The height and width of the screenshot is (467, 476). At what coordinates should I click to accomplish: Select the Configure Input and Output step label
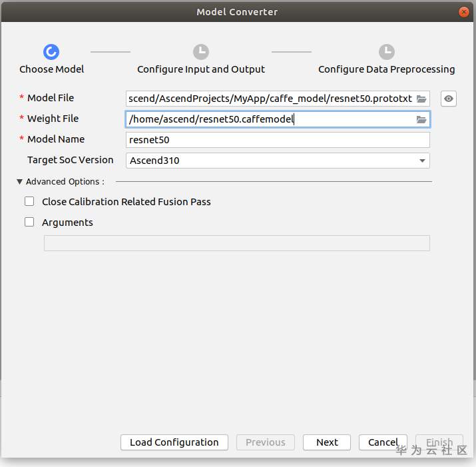pos(200,69)
